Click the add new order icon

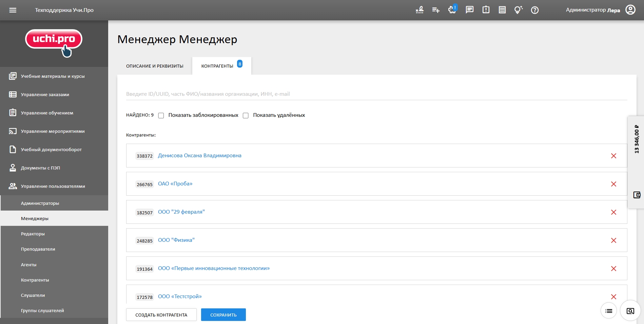click(x=435, y=10)
